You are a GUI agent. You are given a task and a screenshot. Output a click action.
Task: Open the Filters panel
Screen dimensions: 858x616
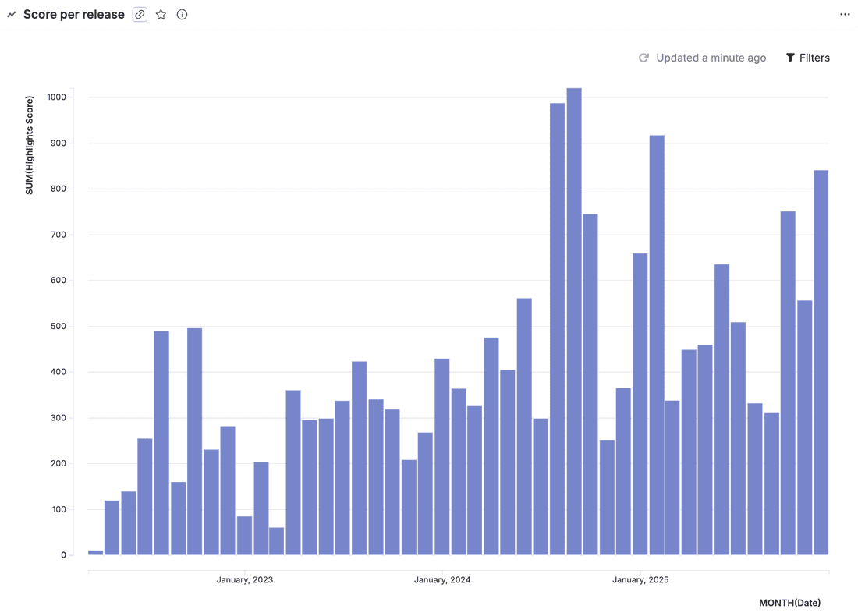(x=807, y=58)
